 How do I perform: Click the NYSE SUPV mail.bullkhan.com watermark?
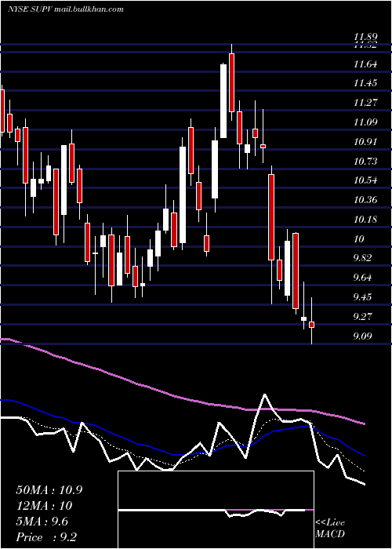65,9
